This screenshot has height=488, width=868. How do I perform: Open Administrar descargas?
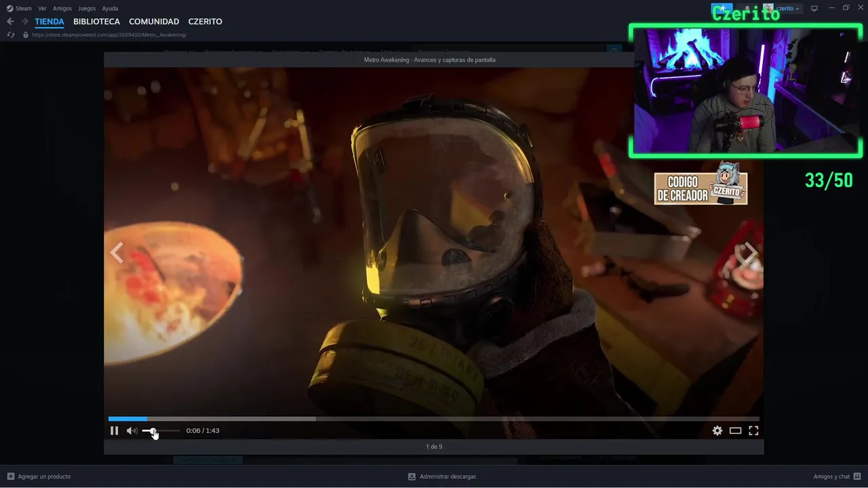448,476
